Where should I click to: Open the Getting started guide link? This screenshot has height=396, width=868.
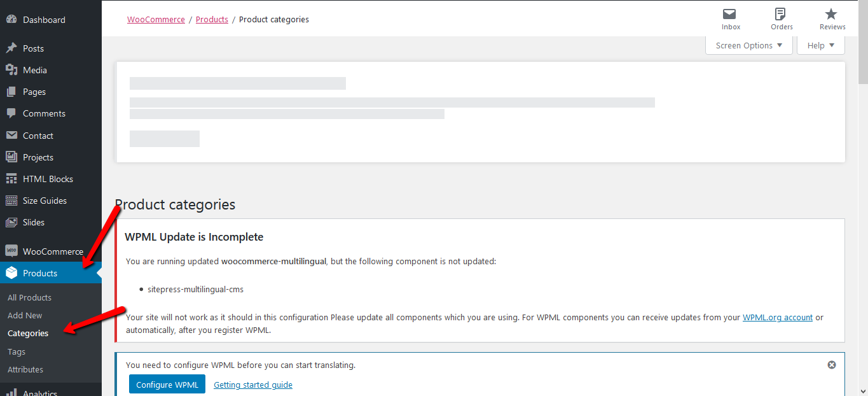point(253,385)
